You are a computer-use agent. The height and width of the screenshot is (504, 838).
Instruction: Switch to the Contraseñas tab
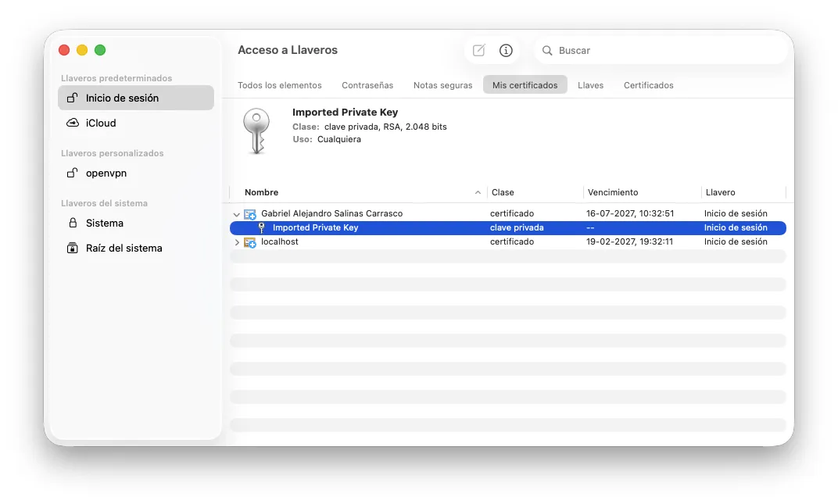pos(367,85)
